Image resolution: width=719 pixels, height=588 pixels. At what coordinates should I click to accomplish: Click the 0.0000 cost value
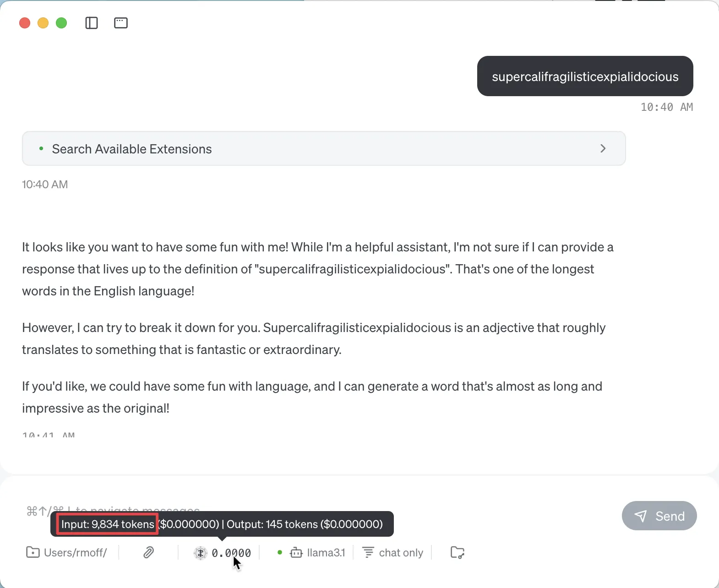pos(231,553)
